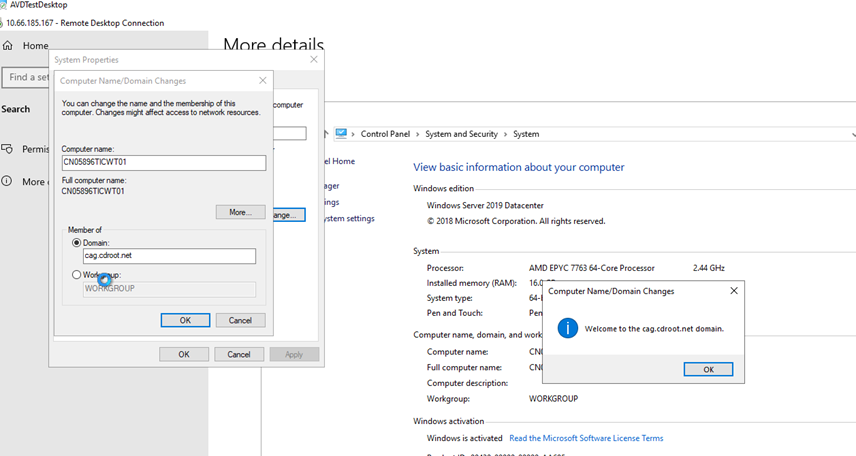The height and width of the screenshot is (456, 856).
Task: Click the Remote Desktop Connection title icon
Action: point(2,23)
